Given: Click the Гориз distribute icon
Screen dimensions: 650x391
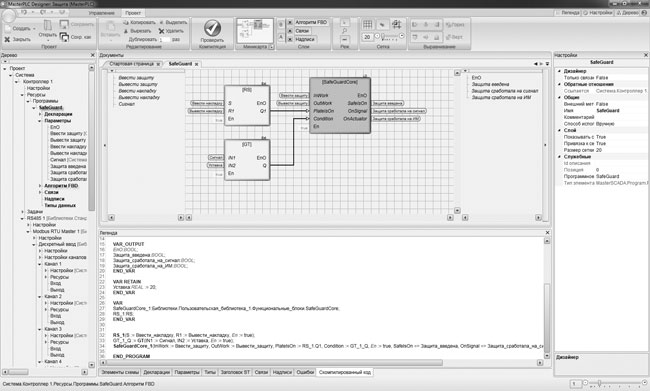Looking at the screenshot, I should coord(455,24).
